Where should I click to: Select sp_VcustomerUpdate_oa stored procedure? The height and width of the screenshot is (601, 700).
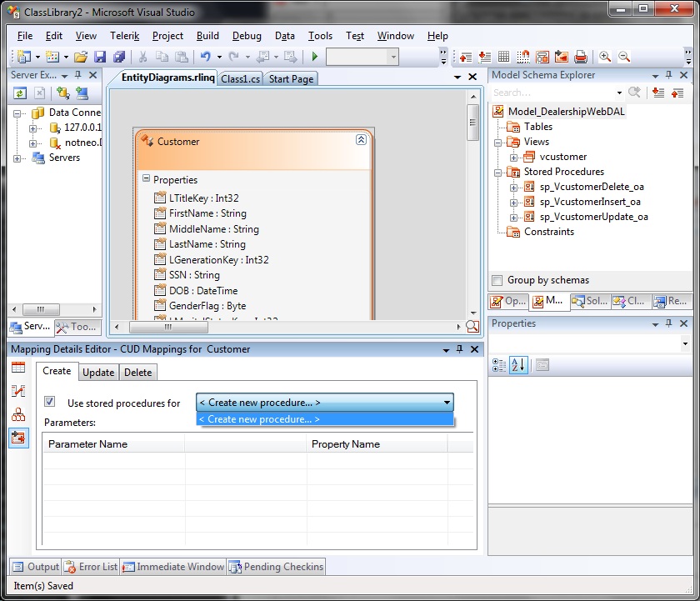[x=593, y=217]
